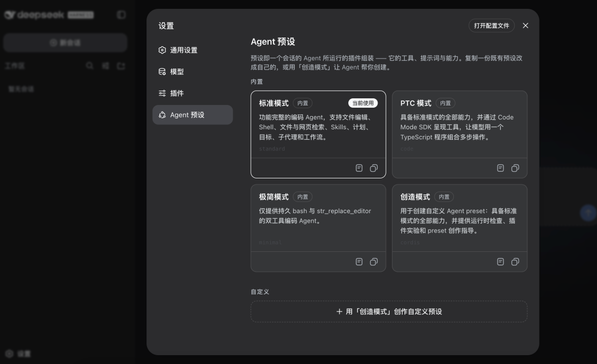Click 用「创造模式」创作自定义预设 button

point(389,312)
